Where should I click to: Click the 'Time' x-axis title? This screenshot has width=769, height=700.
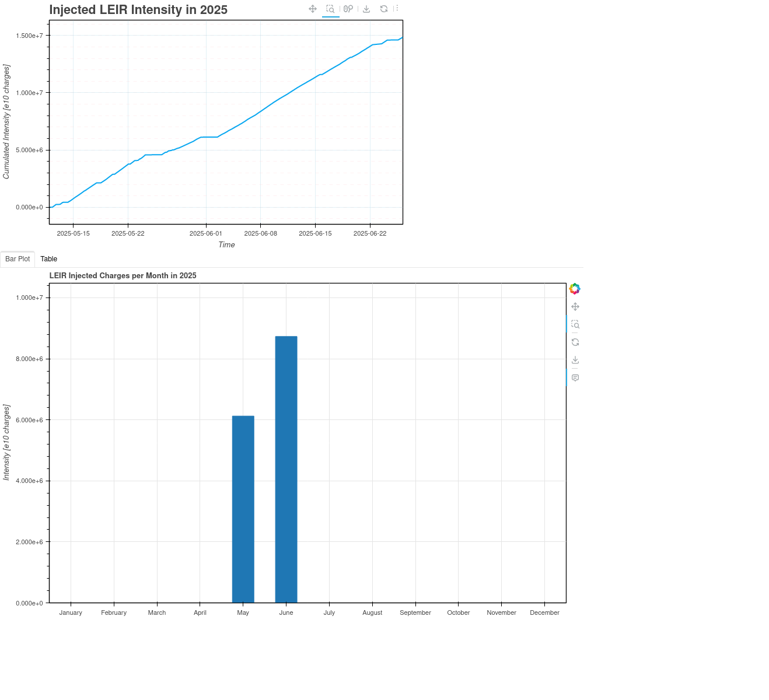(226, 245)
